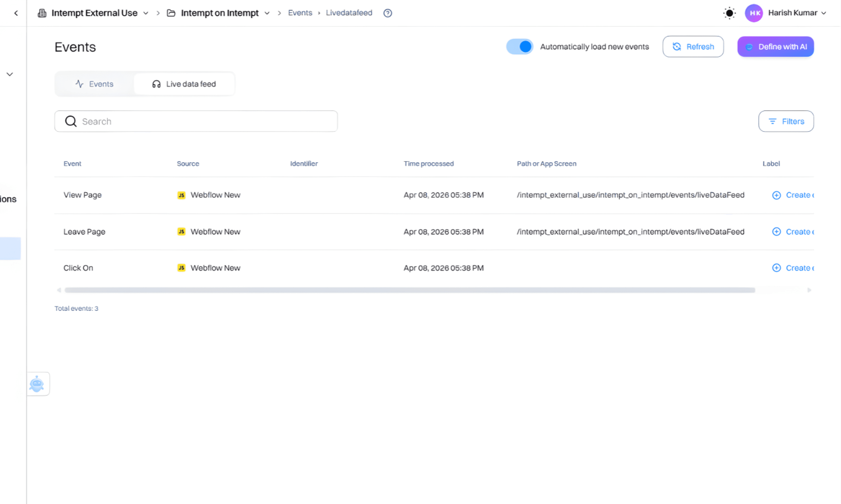Click the help question mark icon in breadcrumb
Viewport: 841px width, 504px height.
(x=388, y=13)
